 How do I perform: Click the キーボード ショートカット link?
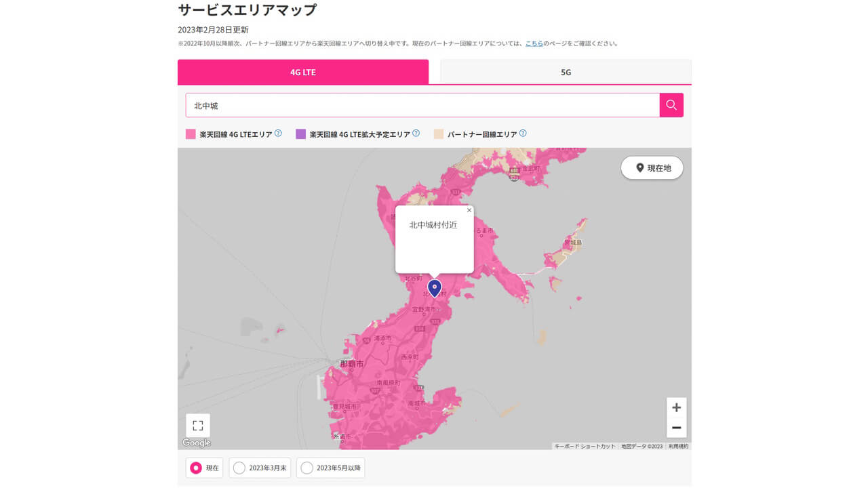[x=585, y=445]
